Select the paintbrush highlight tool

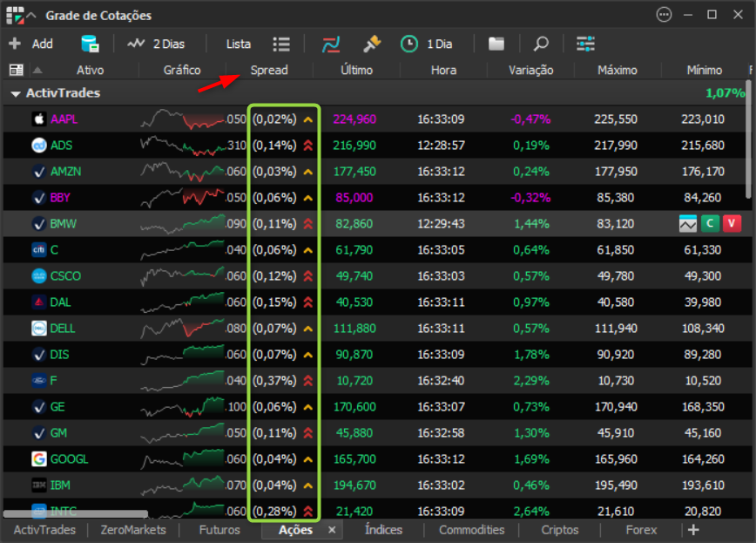pos(372,44)
